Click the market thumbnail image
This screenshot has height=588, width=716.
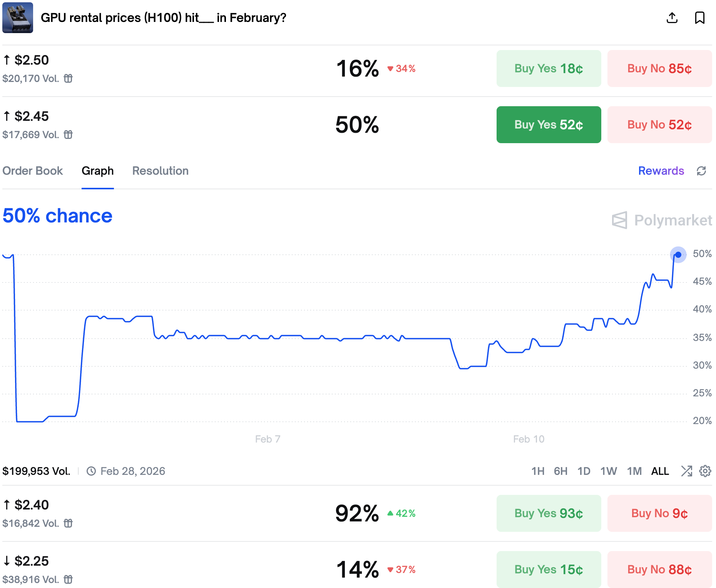pos(18,18)
